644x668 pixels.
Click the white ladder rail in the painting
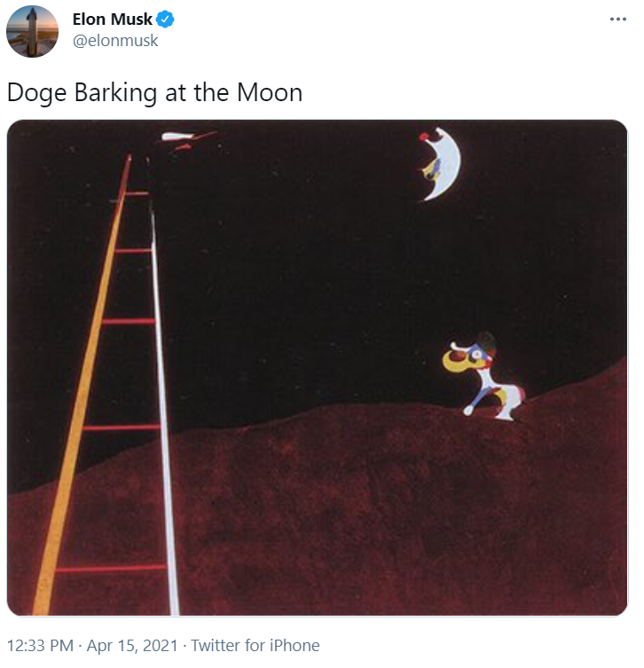tap(164, 409)
